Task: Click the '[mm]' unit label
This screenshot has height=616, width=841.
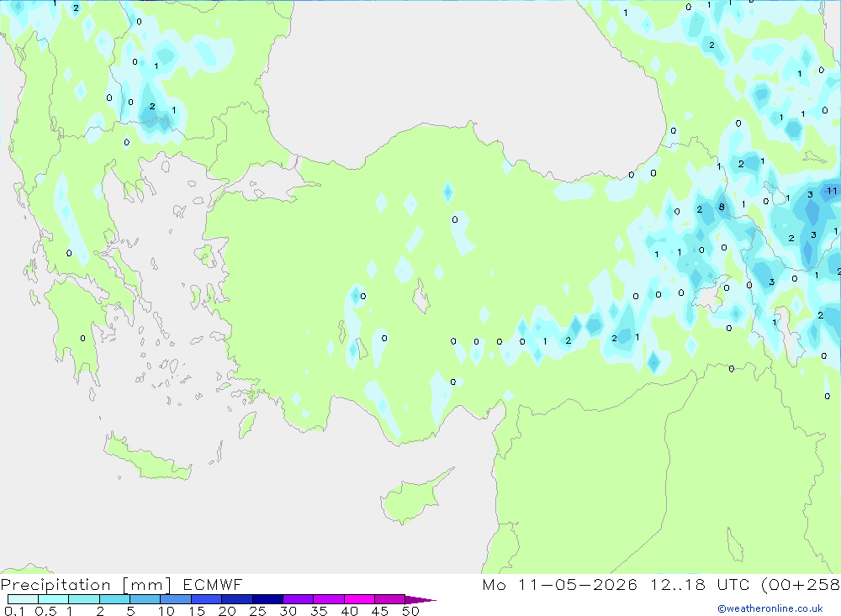Action: (x=147, y=585)
